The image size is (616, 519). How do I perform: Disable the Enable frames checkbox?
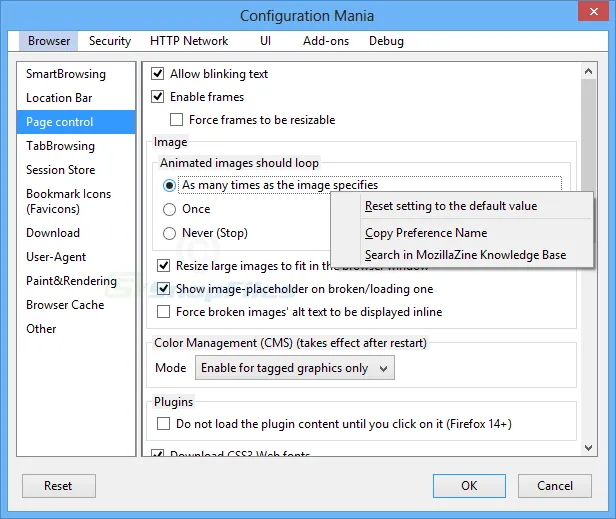(x=158, y=97)
